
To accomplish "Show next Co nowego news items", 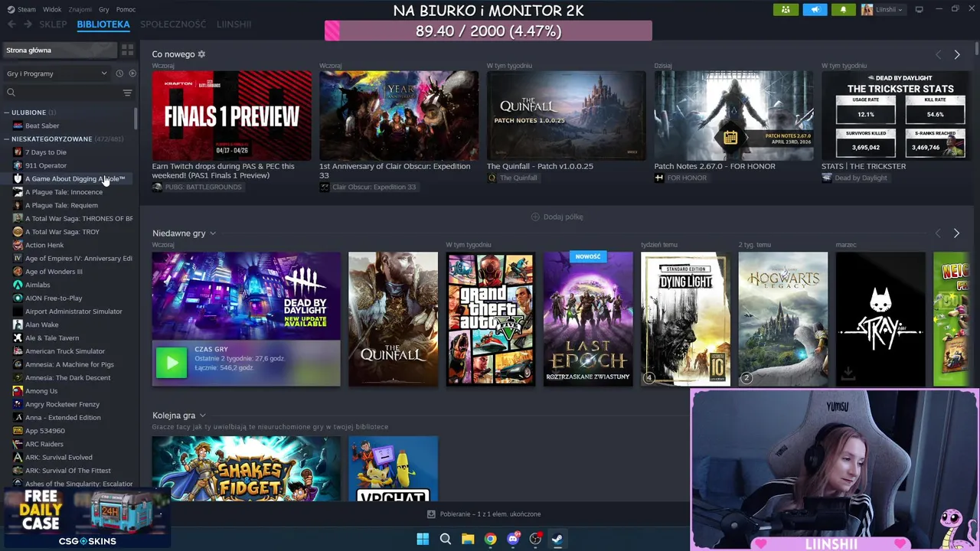I will coord(956,54).
